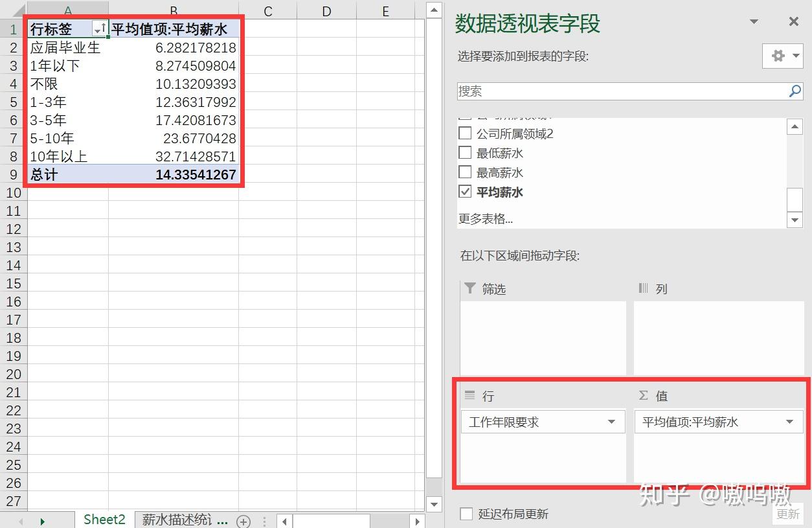The height and width of the screenshot is (528, 812).
Task: Click the search magnifier icon in the field search box
Action: pos(795,91)
